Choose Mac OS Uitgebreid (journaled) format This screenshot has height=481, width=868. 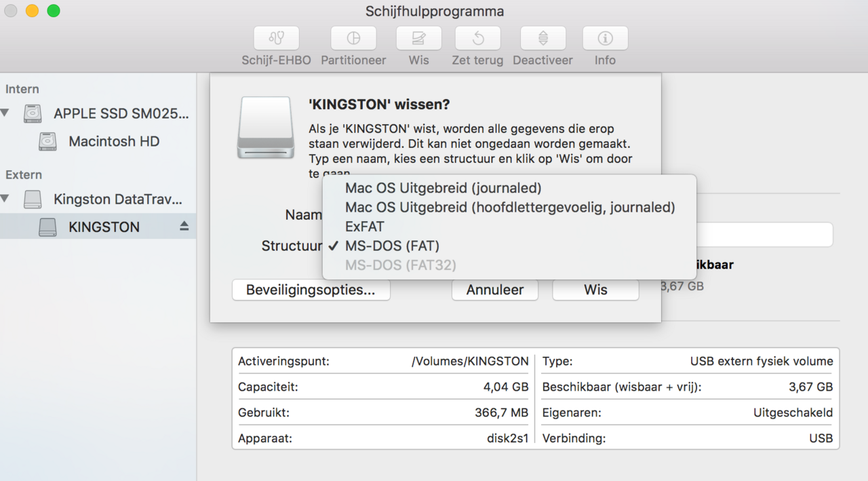443,188
